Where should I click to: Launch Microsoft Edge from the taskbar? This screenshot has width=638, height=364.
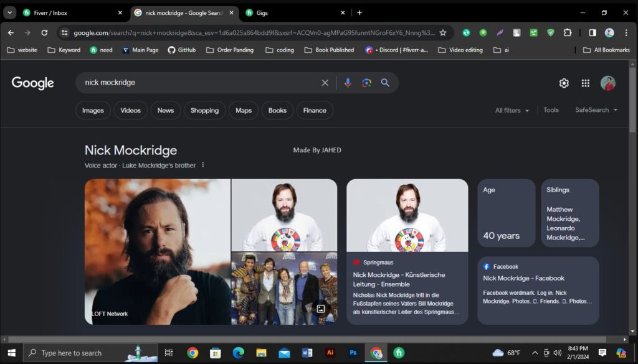coord(238,353)
